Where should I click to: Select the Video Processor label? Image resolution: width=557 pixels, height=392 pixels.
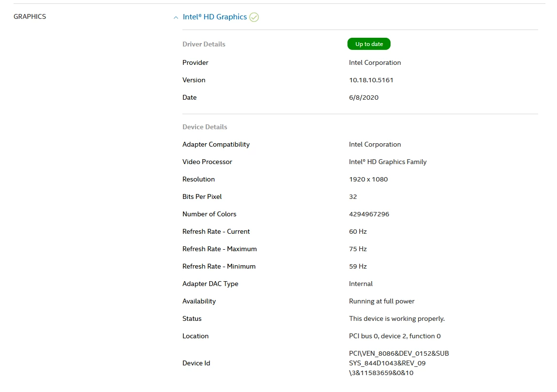point(207,162)
